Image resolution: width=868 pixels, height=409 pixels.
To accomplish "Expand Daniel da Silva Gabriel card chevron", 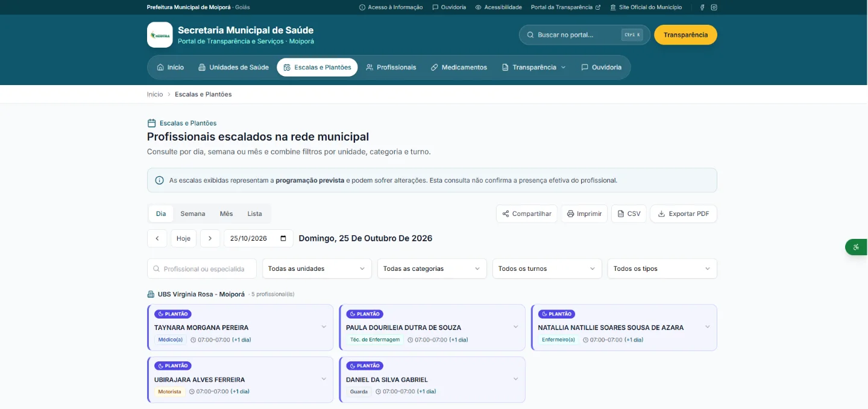I will coord(515,379).
